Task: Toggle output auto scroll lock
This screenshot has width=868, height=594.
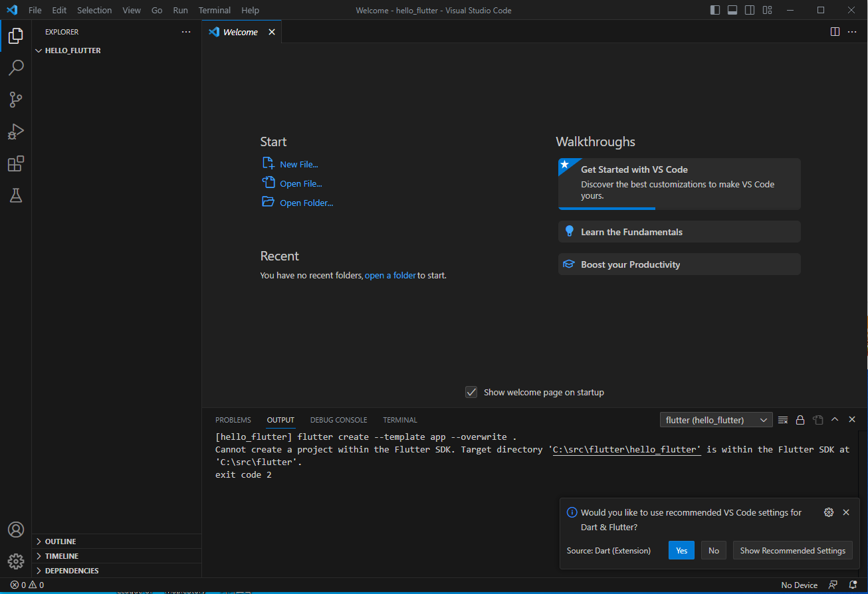Action: (x=800, y=420)
